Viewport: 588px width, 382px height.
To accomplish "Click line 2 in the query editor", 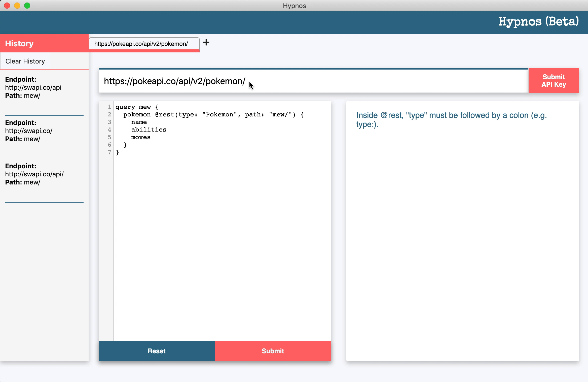I will point(213,115).
